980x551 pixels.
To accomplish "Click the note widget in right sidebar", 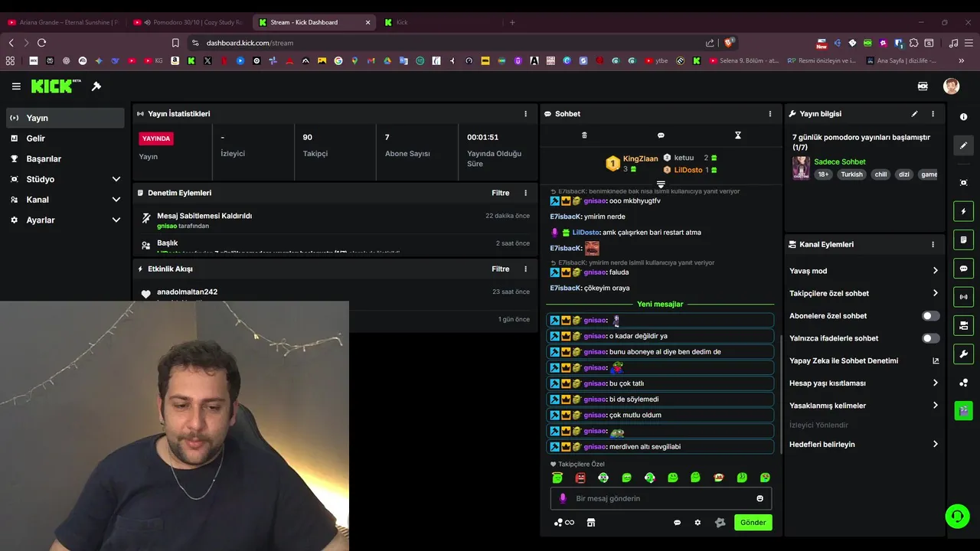I will pos(963,240).
